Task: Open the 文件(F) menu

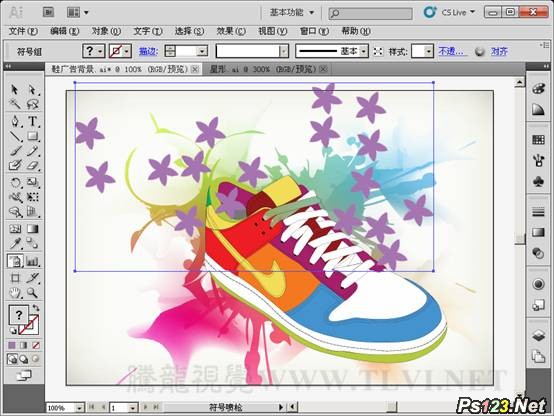Action: [23, 31]
